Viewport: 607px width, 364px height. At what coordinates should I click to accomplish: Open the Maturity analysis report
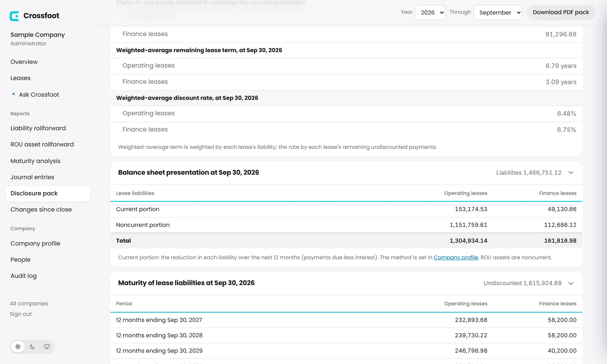pyautogui.click(x=36, y=161)
